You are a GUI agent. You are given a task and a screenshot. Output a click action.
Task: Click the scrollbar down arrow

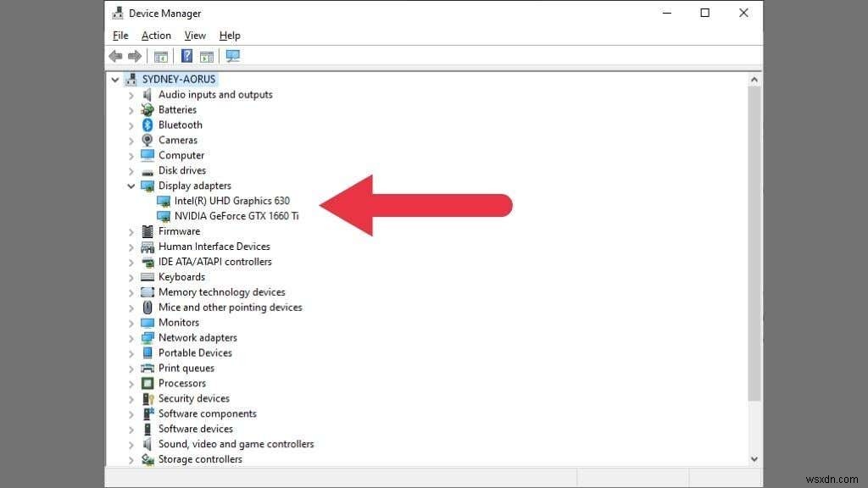[754, 459]
